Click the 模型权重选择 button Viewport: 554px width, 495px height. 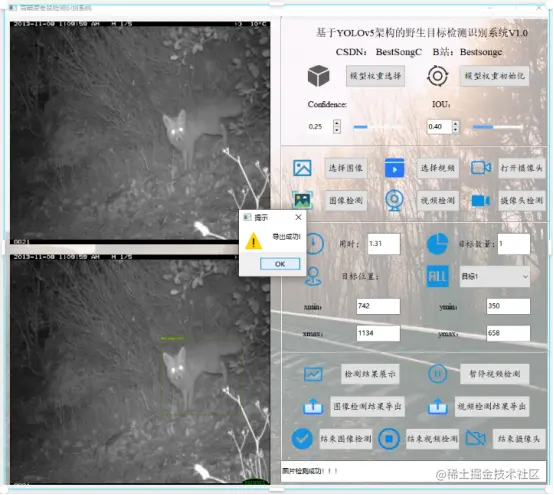tap(375, 76)
